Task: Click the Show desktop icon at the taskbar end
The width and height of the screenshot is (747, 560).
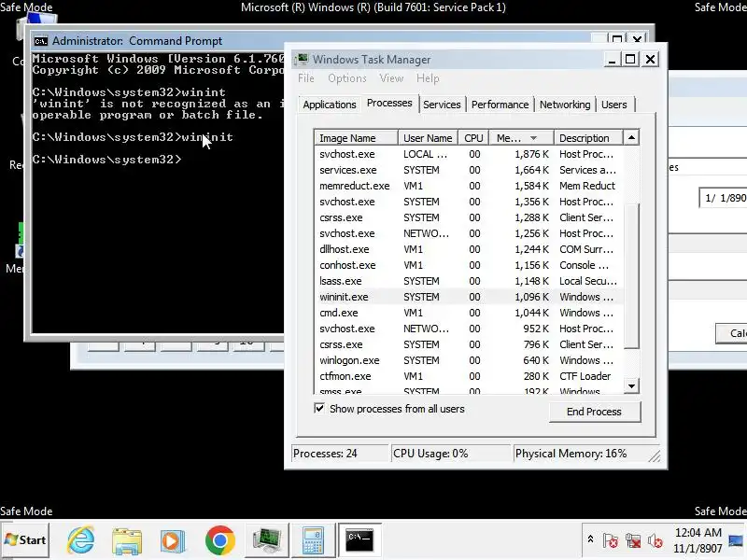Action: click(x=737, y=540)
